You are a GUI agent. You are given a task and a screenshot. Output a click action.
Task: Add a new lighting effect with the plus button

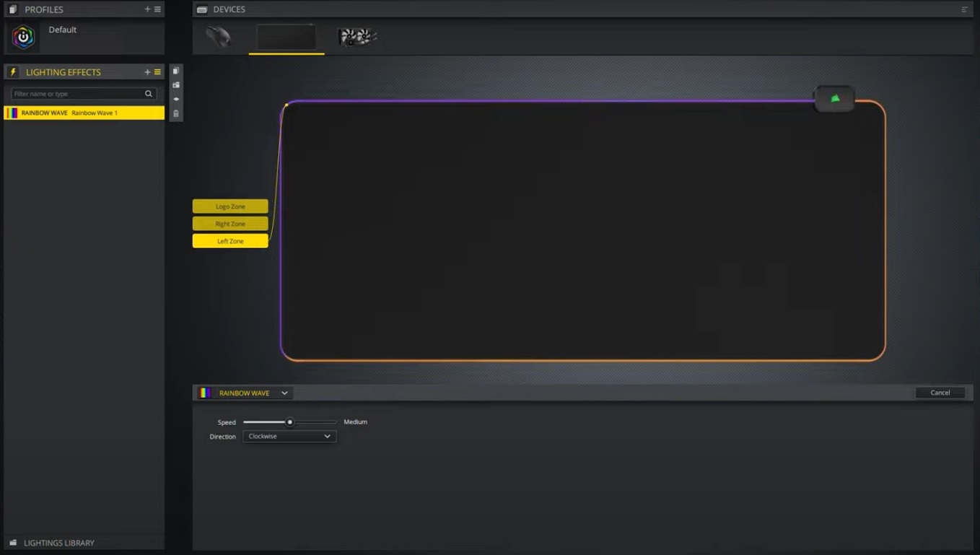tap(146, 71)
